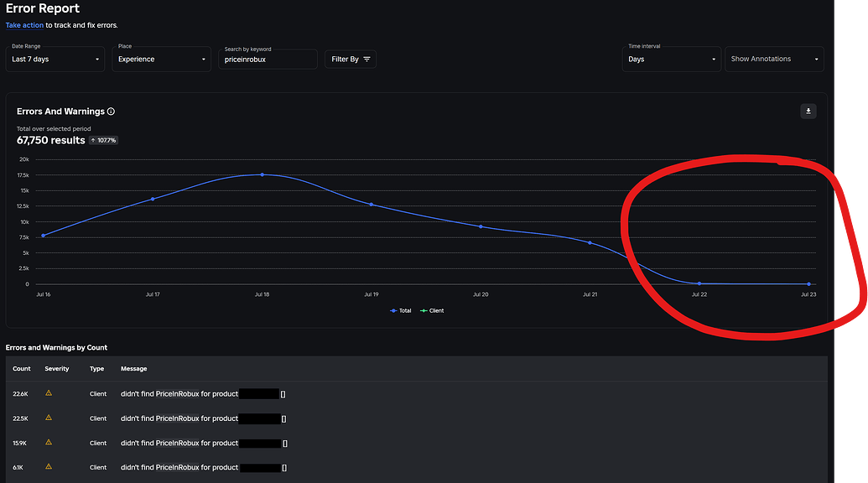868x483 pixels.
Task: Sort by the Count column header
Action: tap(22, 368)
